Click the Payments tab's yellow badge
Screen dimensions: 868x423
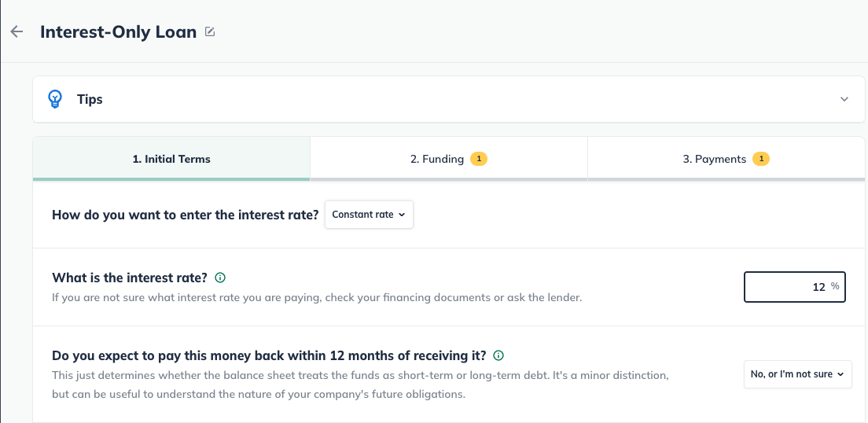coord(760,159)
